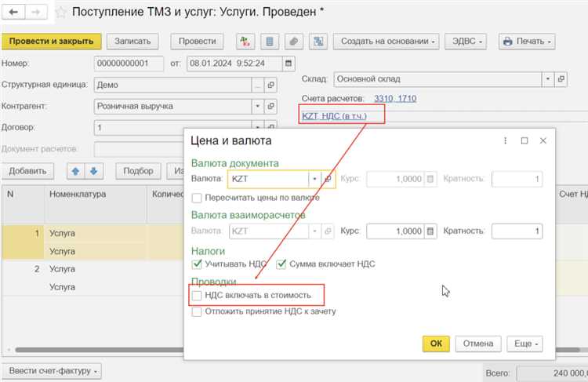Open the Основной склад warehouse card icon

(x=561, y=80)
